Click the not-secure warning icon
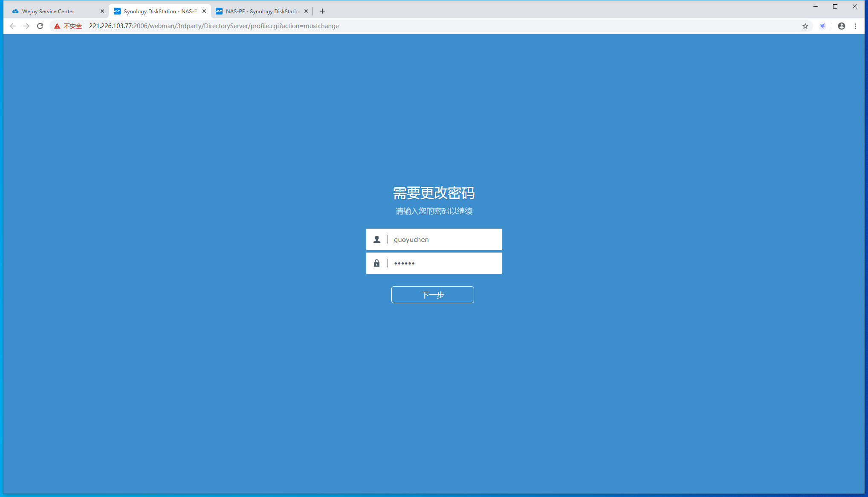This screenshot has height=497, width=868. click(57, 26)
